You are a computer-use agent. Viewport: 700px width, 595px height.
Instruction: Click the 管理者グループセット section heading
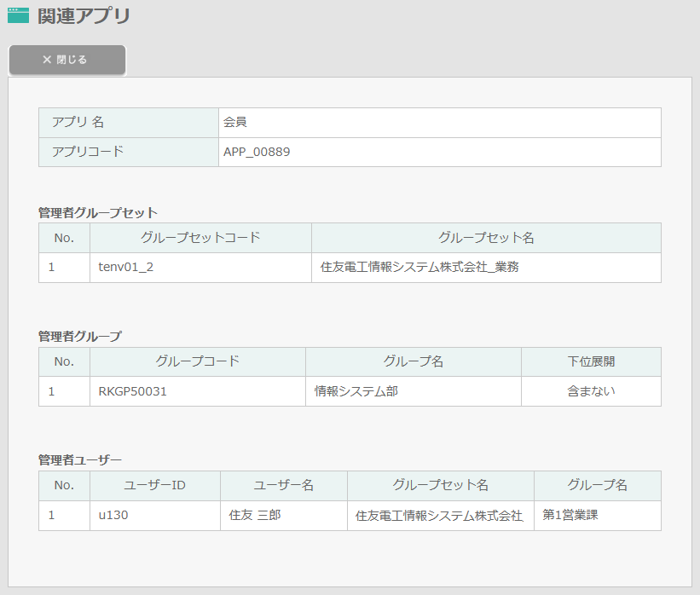98,213
